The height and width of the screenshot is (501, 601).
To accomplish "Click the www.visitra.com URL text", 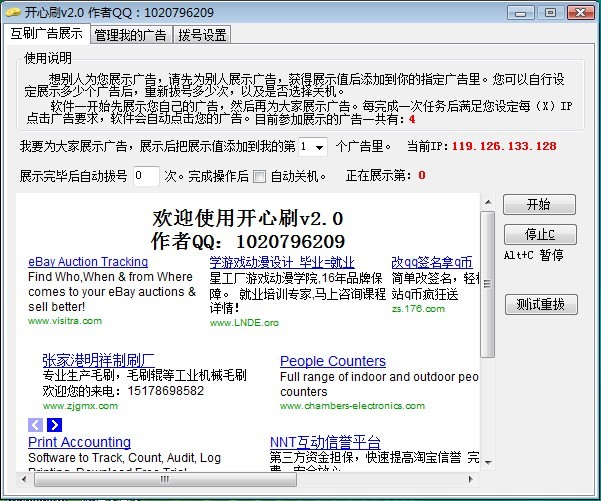I will 65,321.
